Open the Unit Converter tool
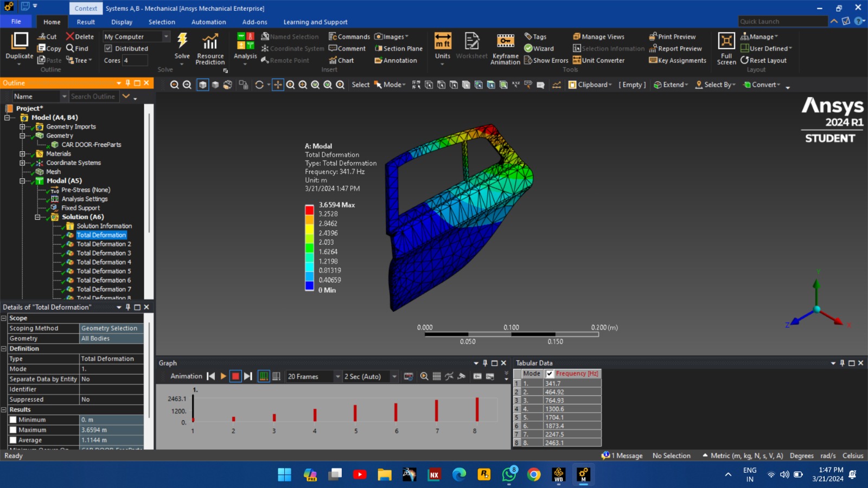Screen dimensions: 868x488 point(598,60)
